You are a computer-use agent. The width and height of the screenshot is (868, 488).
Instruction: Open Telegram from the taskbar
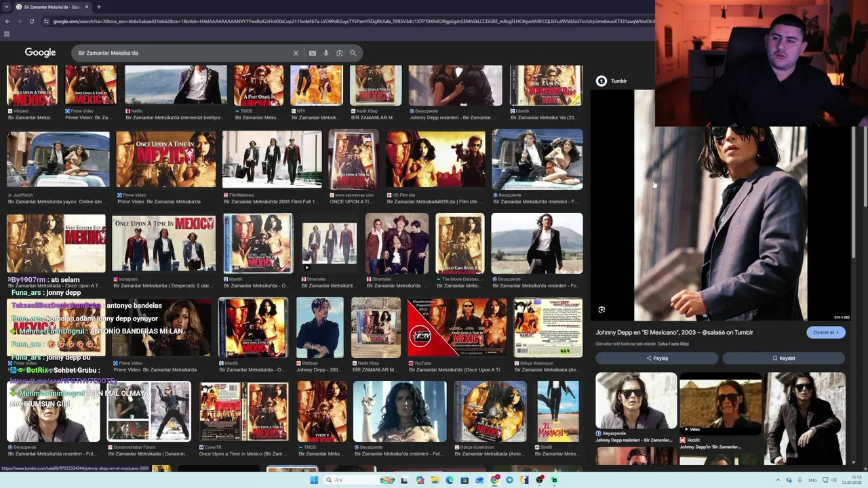tap(509, 480)
